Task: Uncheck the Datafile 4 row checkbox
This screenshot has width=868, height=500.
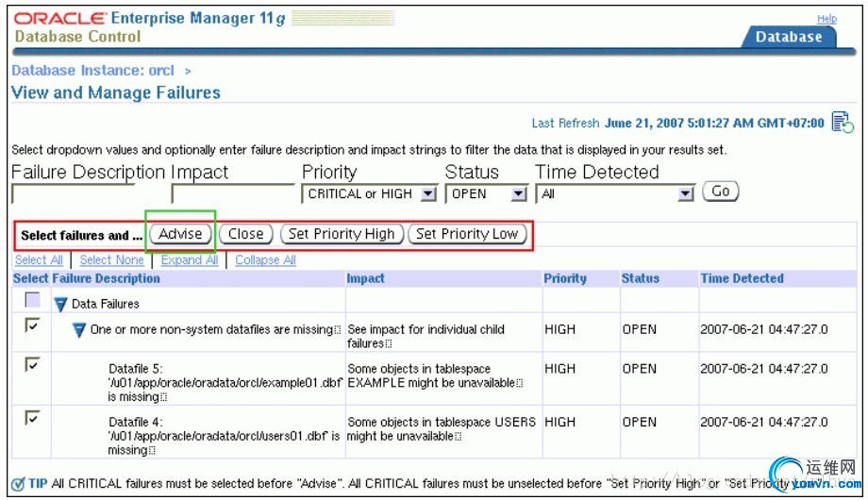Action: coord(33,418)
